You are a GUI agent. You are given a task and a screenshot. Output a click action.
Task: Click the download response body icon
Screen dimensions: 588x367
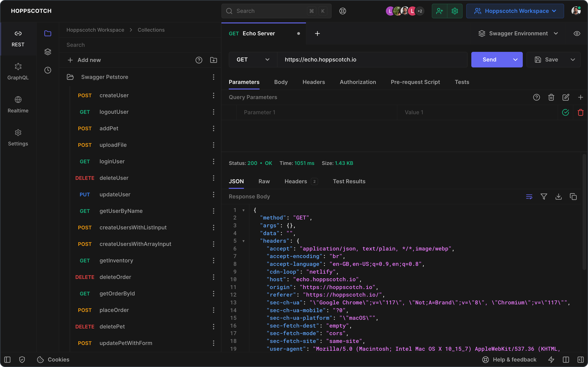tap(558, 197)
